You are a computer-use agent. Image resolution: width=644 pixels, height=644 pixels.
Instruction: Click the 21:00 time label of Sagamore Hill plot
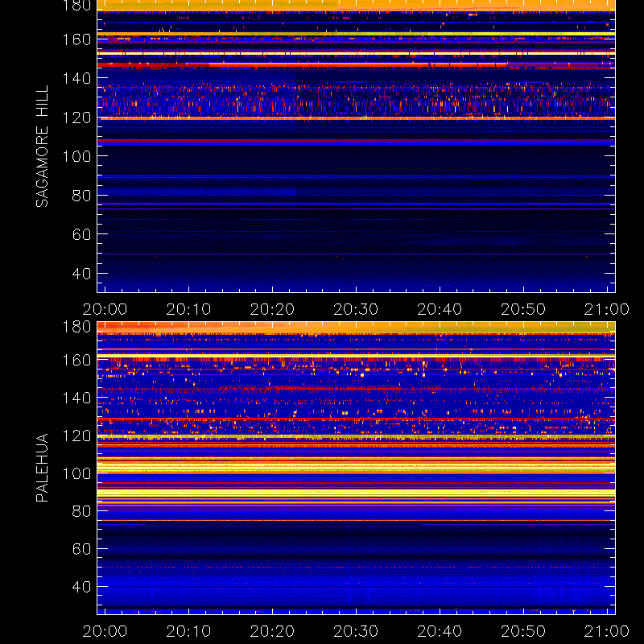pos(607,309)
